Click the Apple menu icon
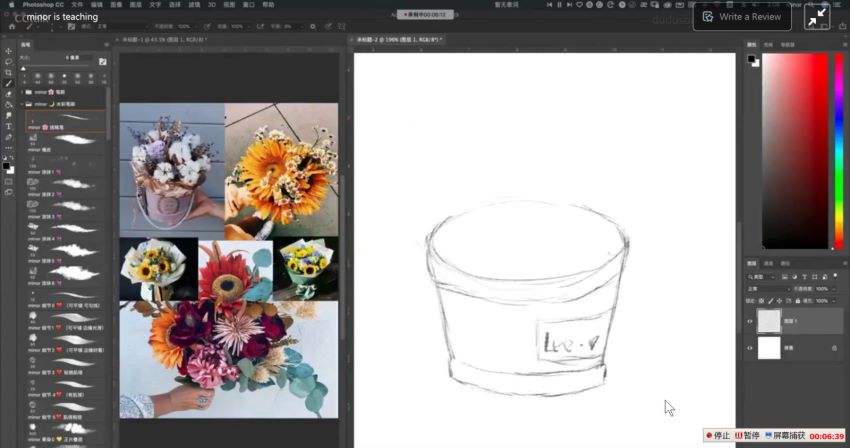The image size is (850, 448). pos(11,4)
